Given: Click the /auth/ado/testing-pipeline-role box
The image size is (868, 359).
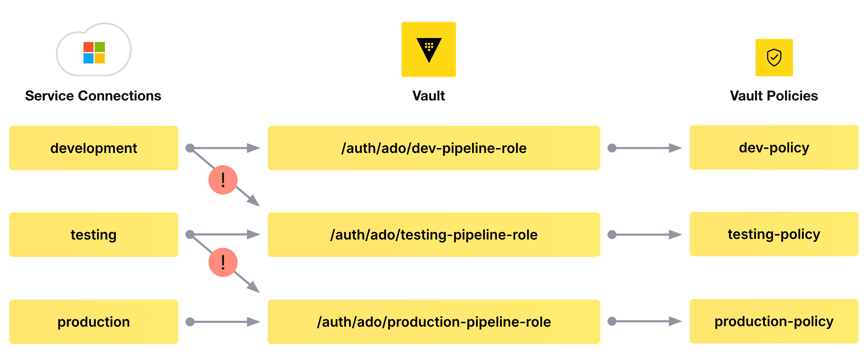Looking at the screenshot, I should pos(434,235).
